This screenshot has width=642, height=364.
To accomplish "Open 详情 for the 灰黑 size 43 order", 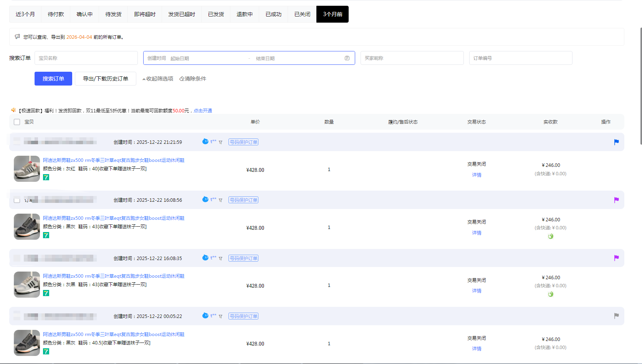I will [x=477, y=291].
